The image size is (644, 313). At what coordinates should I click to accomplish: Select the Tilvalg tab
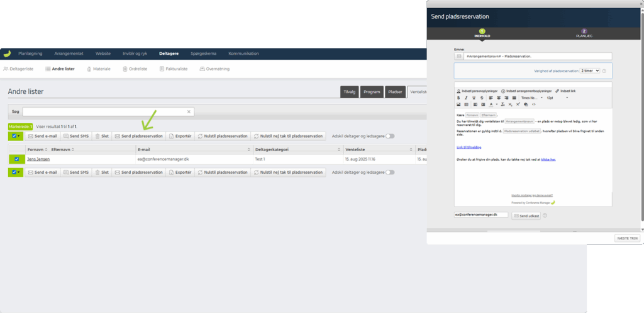[349, 92]
